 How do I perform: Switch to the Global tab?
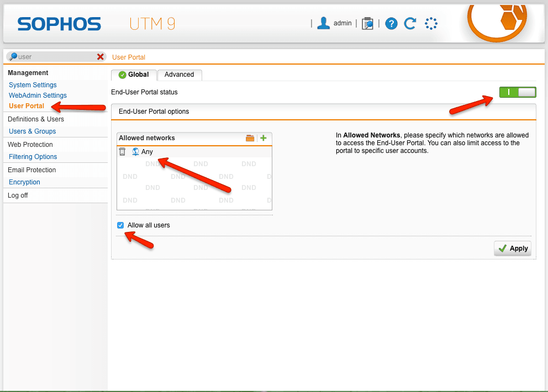point(134,75)
